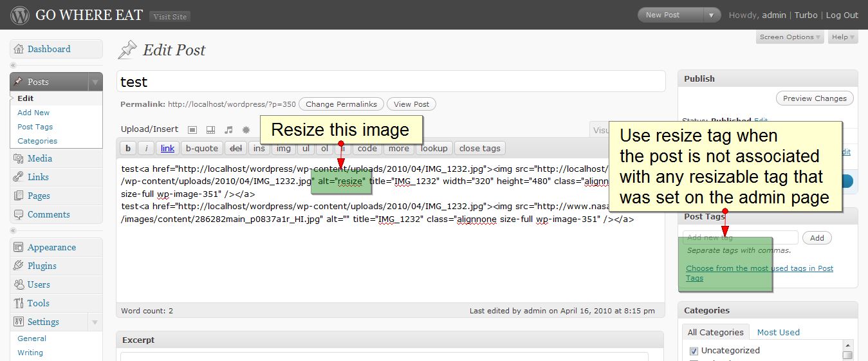Open the New Post dropdown arrow
This screenshot has height=361, width=868.
[711, 15]
